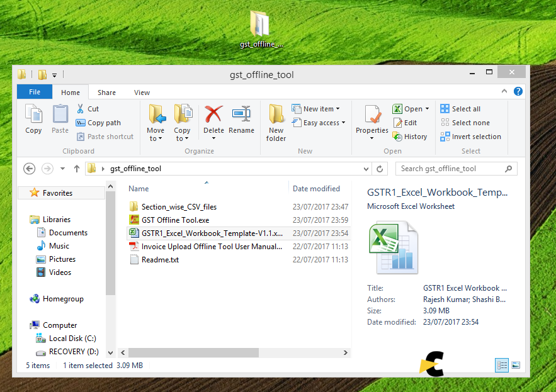556x392 pixels.
Task: Switch to the Home ribbon tab
Action: (71, 92)
